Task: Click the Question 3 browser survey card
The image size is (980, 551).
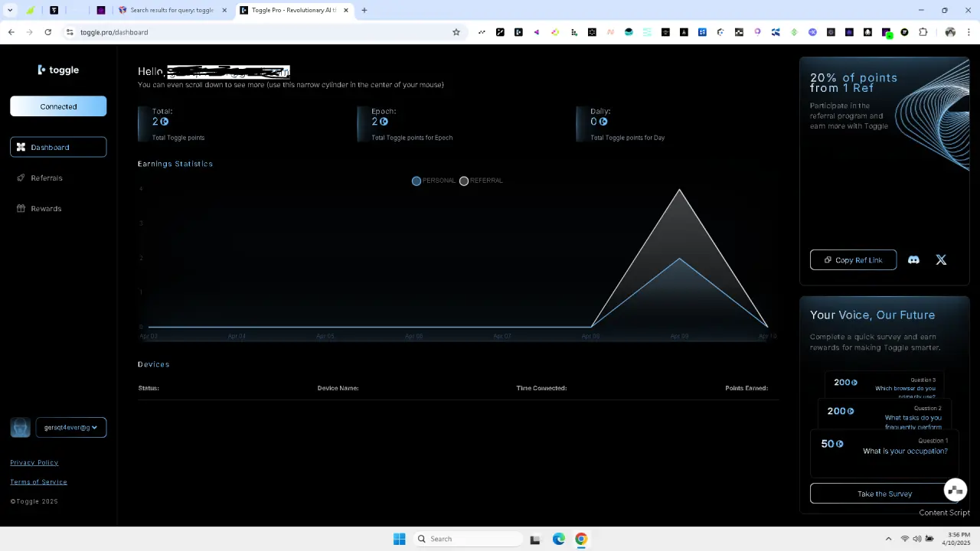Action: tap(884, 385)
